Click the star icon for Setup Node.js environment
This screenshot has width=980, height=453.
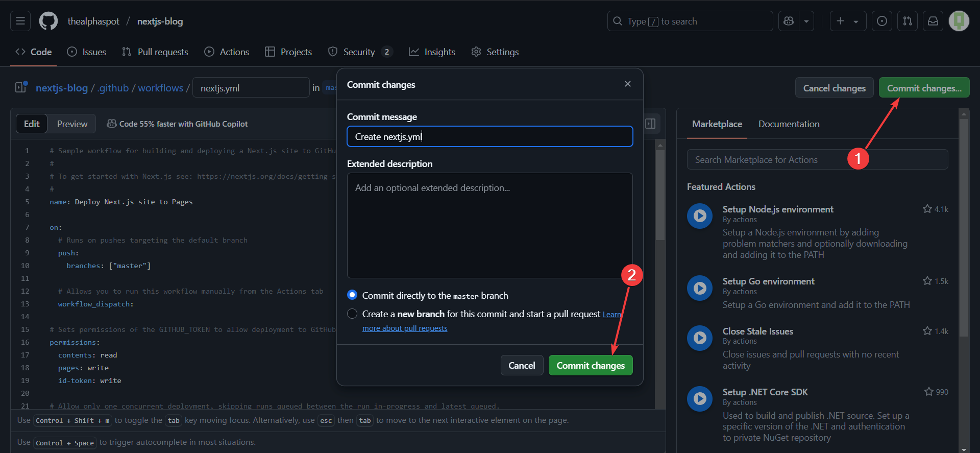(927, 209)
